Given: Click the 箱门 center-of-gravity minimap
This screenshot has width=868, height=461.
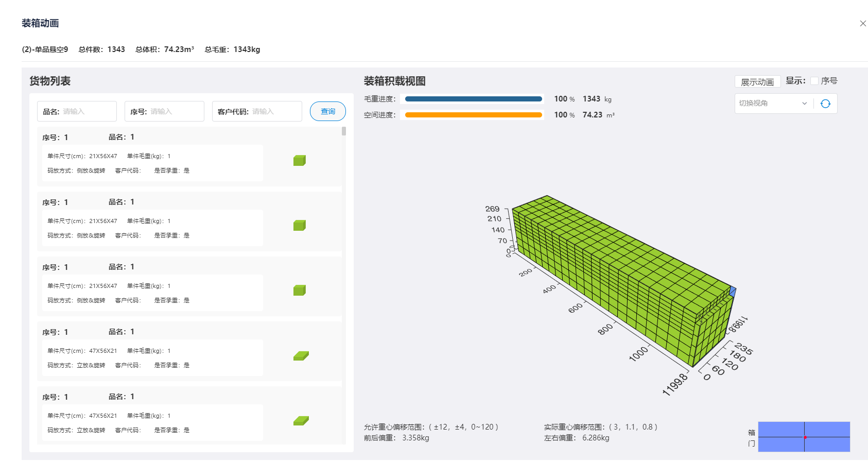Looking at the screenshot, I should click(x=804, y=437).
